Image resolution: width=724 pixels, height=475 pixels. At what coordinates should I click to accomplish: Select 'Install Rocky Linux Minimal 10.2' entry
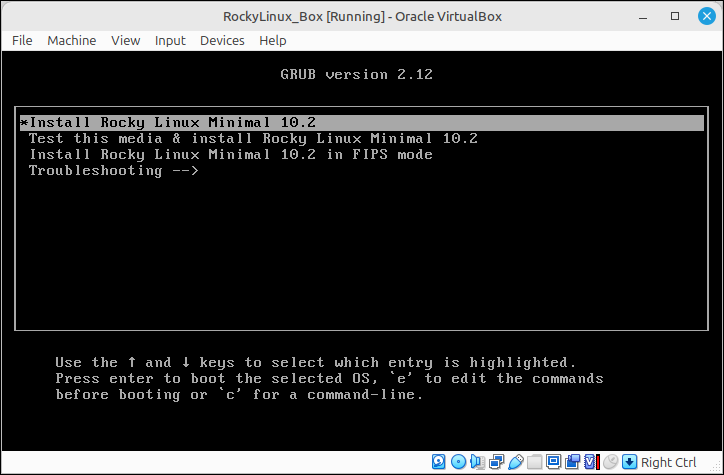click(362, 122)
